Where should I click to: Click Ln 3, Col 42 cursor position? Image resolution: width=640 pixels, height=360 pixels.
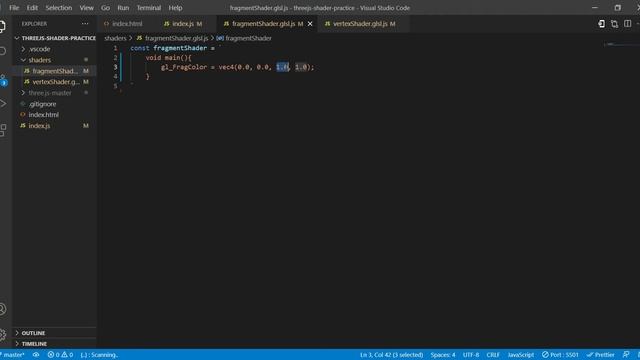(x=391, y=355)
